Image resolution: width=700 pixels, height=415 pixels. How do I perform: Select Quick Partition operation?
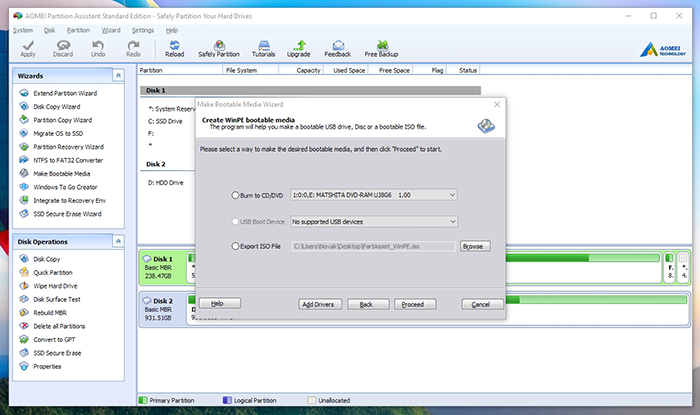click(x=53, y=273)
